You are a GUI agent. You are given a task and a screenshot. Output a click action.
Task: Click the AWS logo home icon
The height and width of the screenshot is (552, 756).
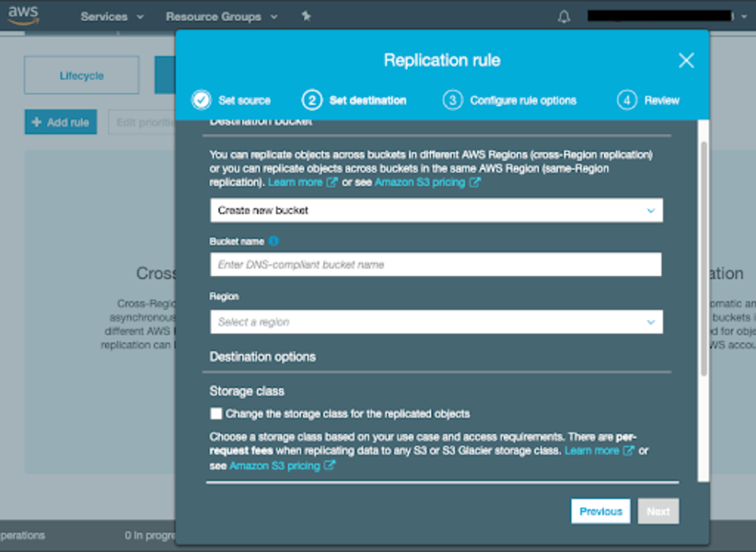point(23,16)
